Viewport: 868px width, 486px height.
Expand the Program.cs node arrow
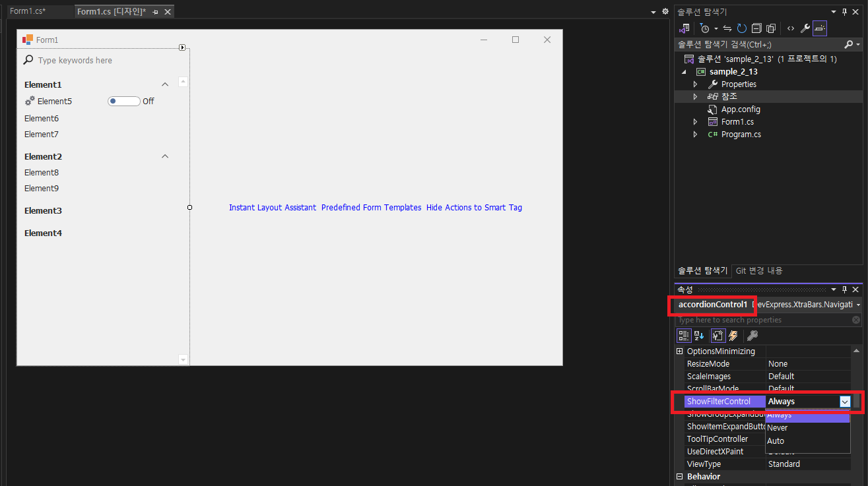(x=695, y=135)
